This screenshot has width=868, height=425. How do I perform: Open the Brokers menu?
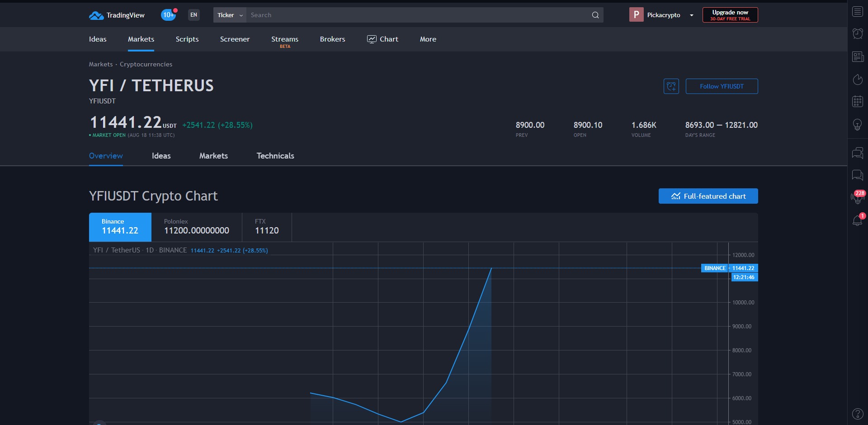pyautogui.click(x=332, y=39)
